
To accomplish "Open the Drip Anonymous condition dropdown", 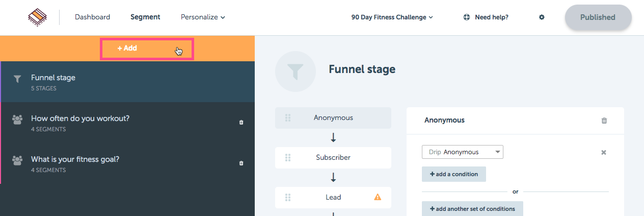I will coord(463,152).
